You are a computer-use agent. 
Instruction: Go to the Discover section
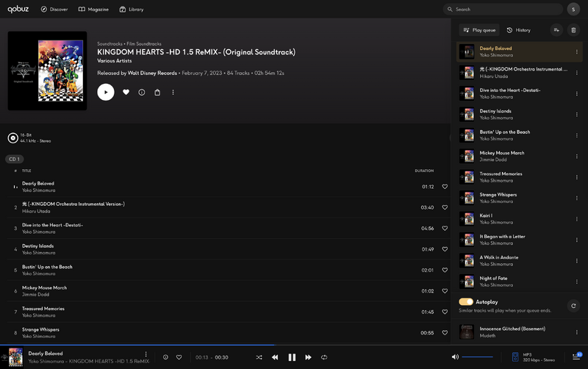(54, 10)
